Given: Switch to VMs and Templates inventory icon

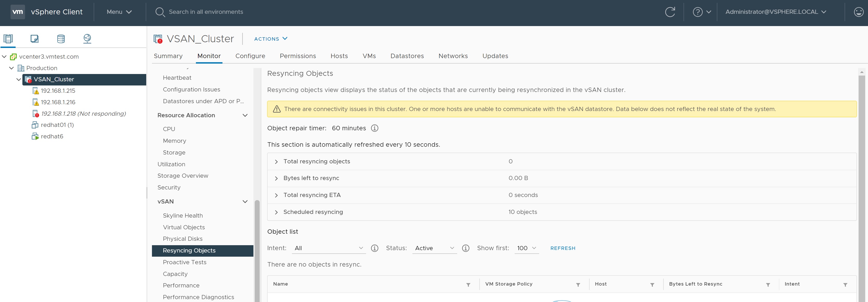Looking at the screenshot, I should pos(34,39).
